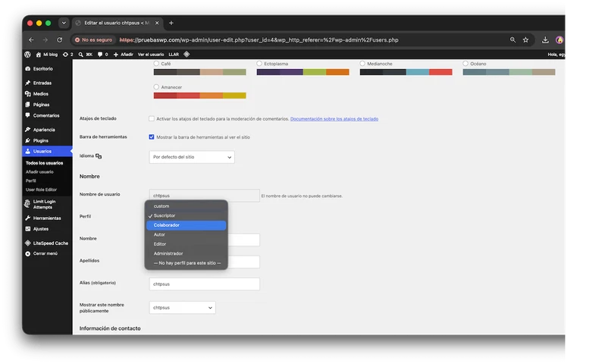Select the Café color scheme
Image resolution: width=605 pixels, height=364 pixels.
(156, 63)
